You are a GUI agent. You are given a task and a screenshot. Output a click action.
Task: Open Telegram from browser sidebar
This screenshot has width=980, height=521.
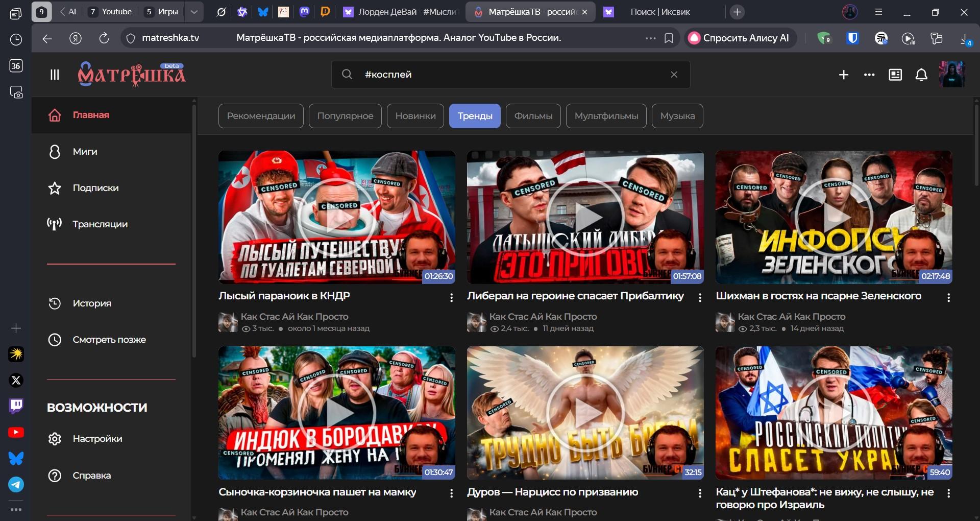pyautogui.click(x=16, y=484)
